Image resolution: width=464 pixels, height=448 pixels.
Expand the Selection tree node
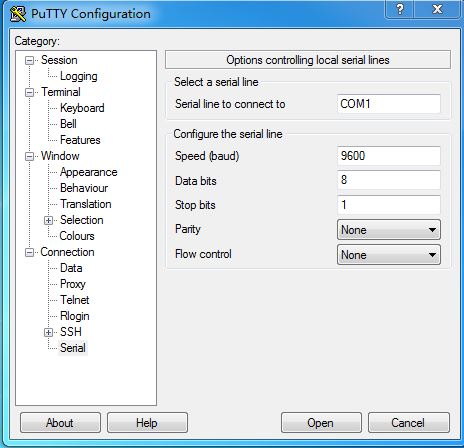point(48,220)
